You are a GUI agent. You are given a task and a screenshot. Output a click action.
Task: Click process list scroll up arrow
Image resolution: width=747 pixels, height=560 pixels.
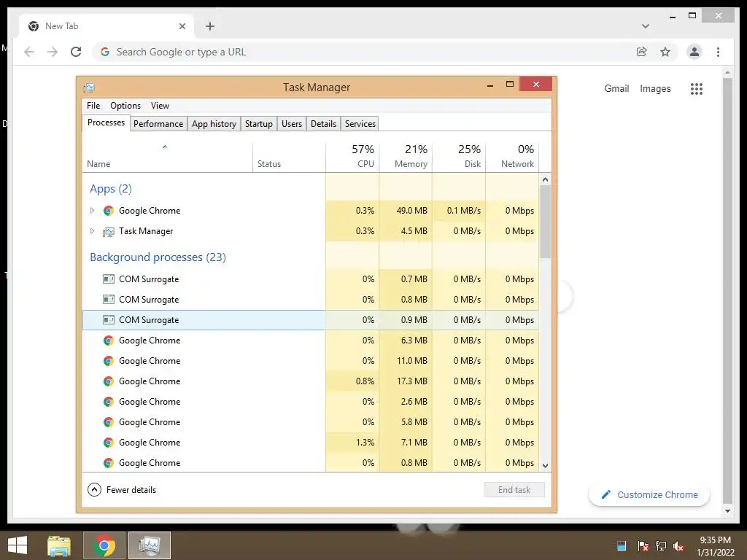pyautogui.click(x=545, y=179)
